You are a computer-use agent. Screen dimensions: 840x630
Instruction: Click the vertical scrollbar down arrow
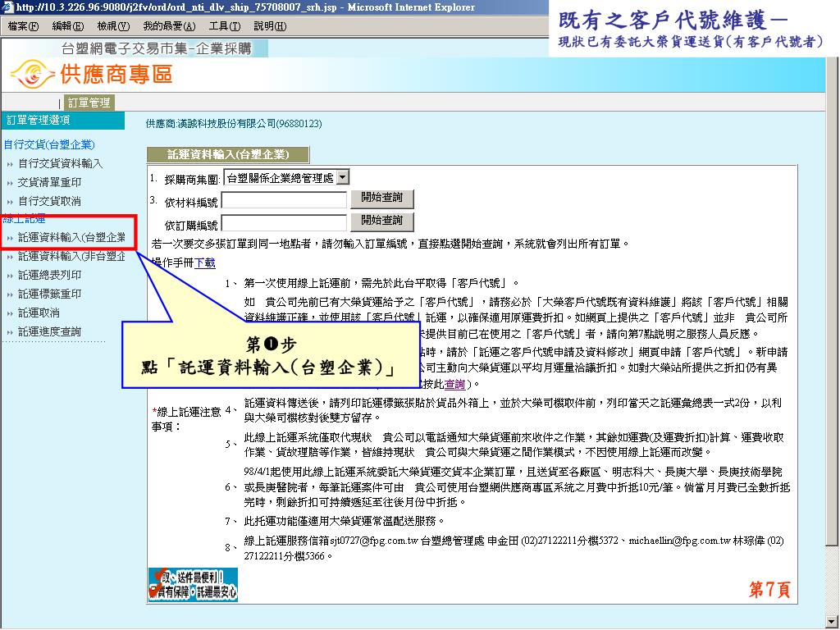pos(832,622)
